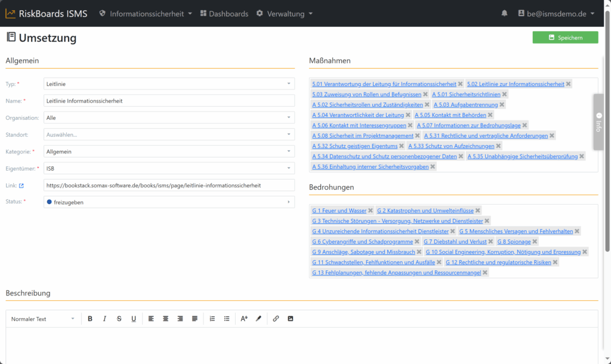Open the text highlight color picker
The width and height of the screenshot is (611, 364).
coord(258,319)
